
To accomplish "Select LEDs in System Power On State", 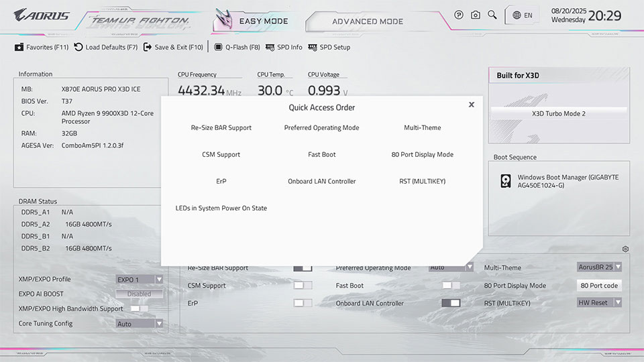I will (221, 208).
